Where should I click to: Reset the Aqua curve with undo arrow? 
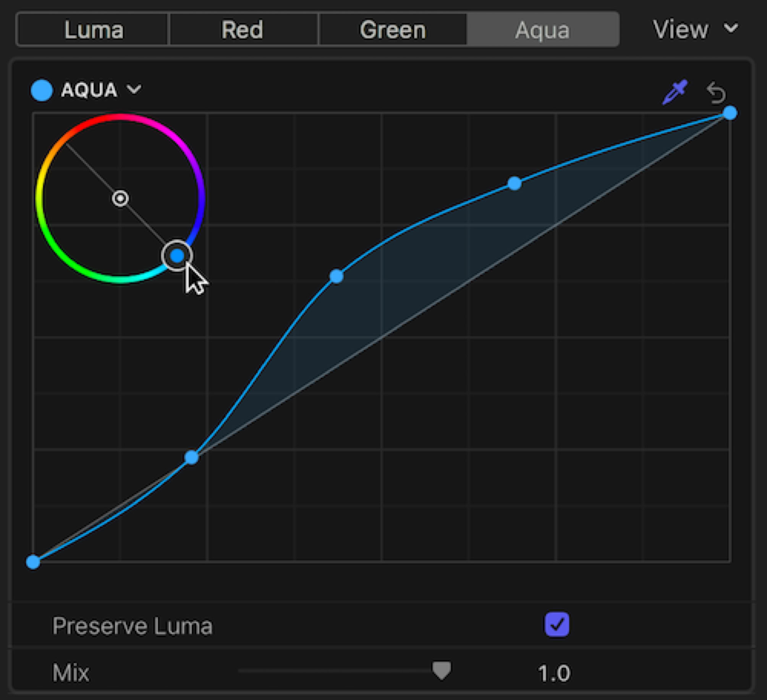tap(716, 93)
